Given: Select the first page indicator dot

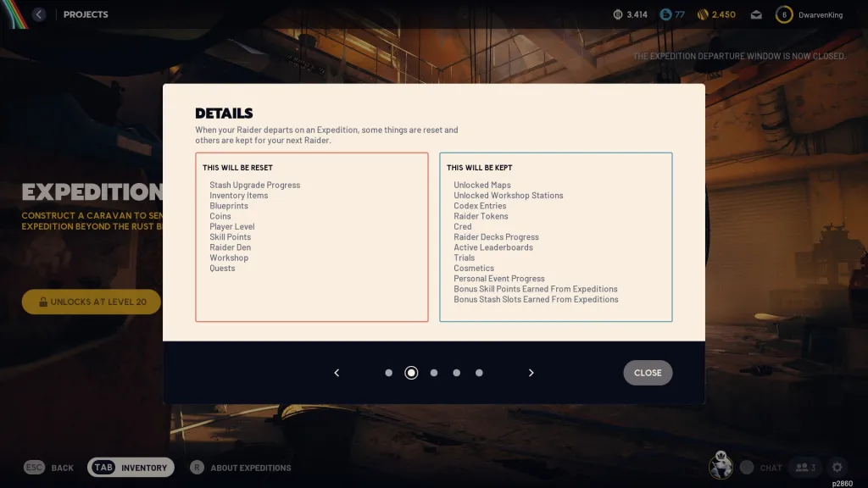Looking at the screenshot, I should (x=388, y=373).
